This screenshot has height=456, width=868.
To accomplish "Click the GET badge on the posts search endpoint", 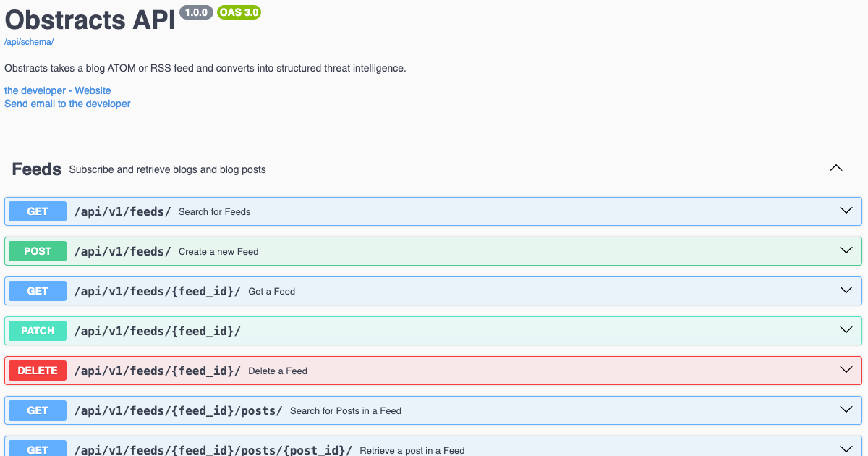I will [37, 410].
